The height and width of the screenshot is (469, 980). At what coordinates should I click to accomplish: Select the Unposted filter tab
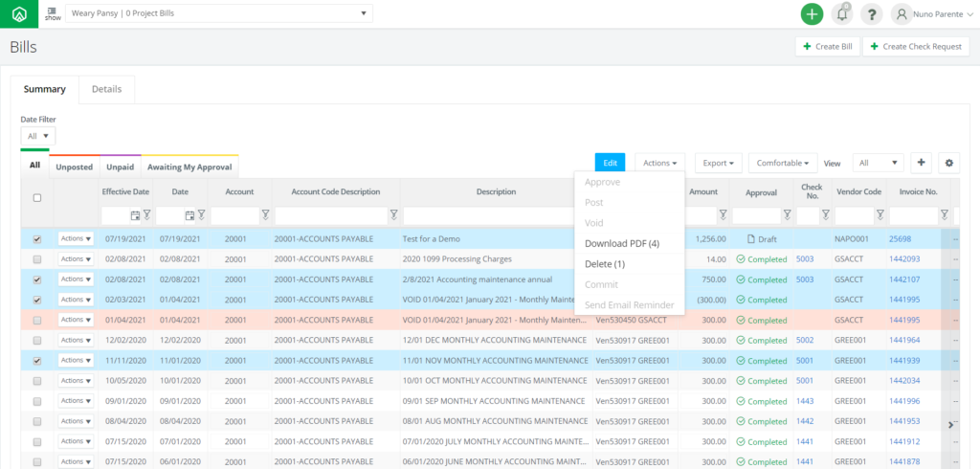click(75, 167)
